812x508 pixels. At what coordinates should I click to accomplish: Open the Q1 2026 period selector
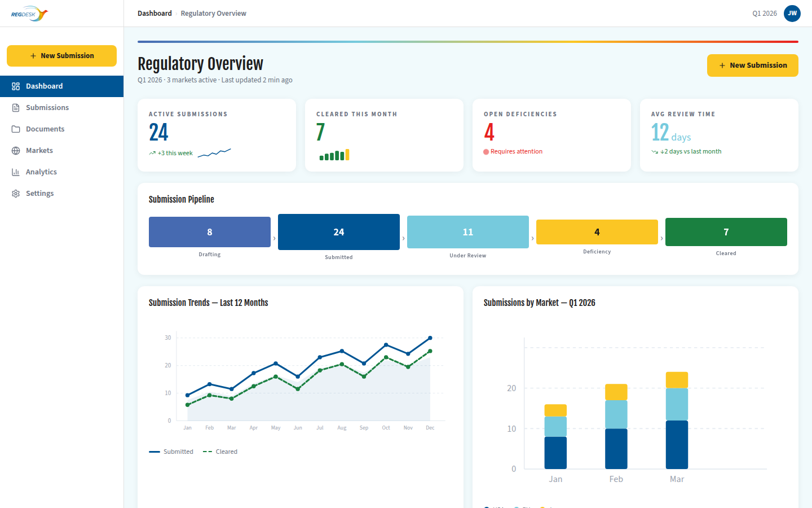764,13
